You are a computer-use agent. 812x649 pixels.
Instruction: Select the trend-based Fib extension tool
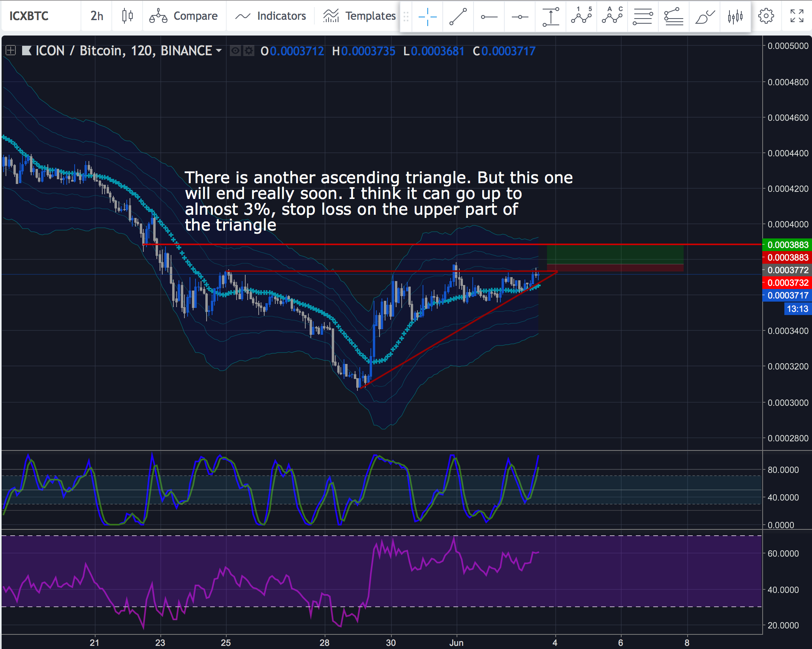coord(674,17)
